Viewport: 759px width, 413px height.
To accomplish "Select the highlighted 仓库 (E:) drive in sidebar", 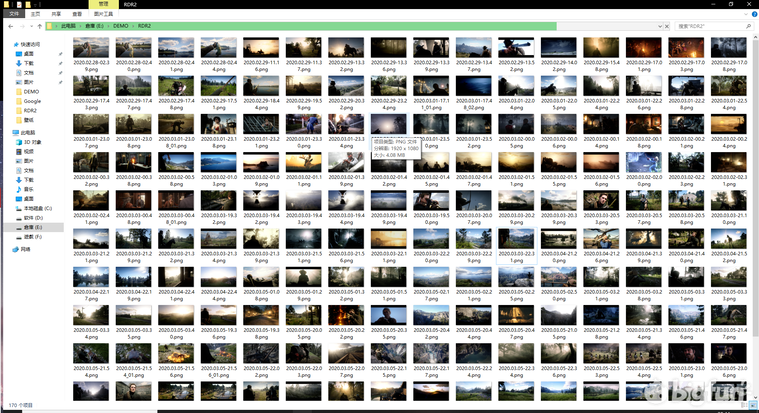I will coord(33,227).
